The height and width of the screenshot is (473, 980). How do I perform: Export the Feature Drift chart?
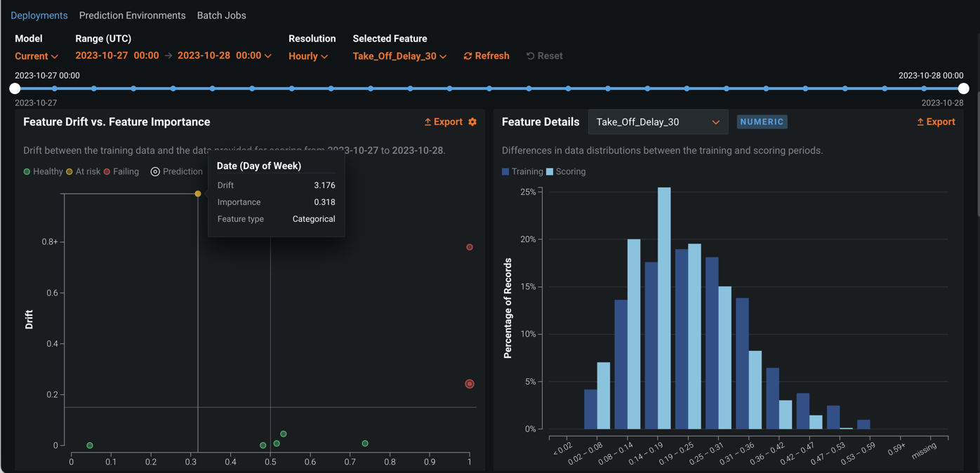(x=443, y=122)
